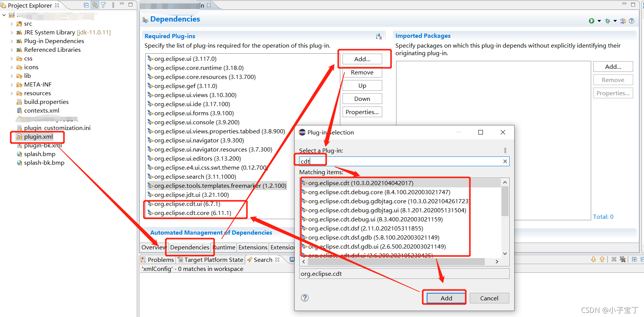Image resolution: width=644 pixels, height=317 pixels.
Task: Expand the src folder
Action: click(x=12, y=24)
